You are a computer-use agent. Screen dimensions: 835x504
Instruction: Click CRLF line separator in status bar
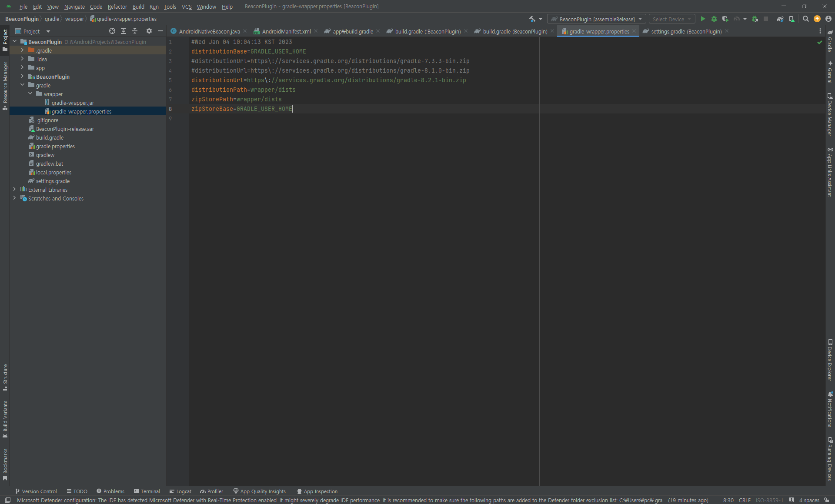[x=745, y=501]
